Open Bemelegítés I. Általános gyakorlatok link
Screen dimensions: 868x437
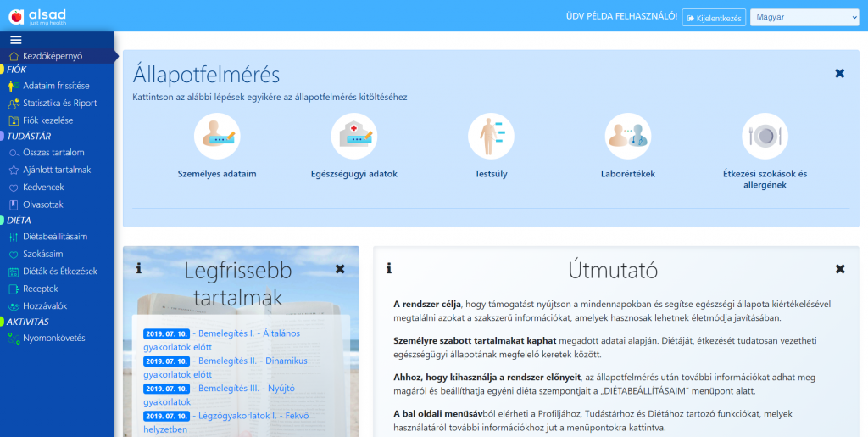coord(221,340)
